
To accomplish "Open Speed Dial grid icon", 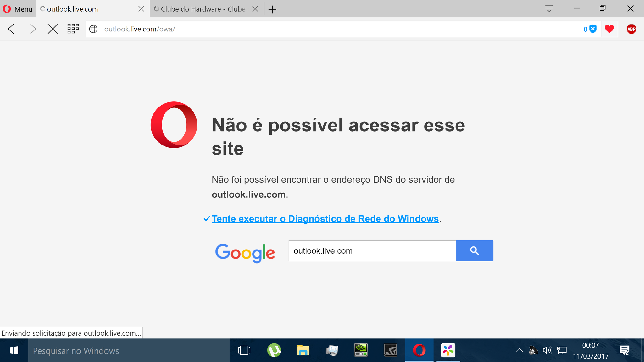I will (x=73, y=29).
